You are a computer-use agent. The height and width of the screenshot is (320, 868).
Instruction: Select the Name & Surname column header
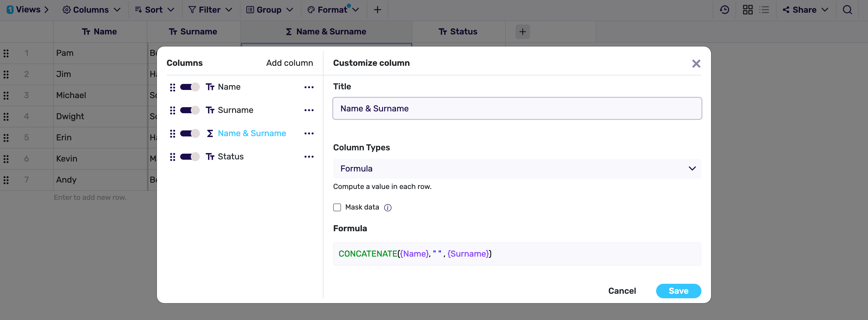326,32
